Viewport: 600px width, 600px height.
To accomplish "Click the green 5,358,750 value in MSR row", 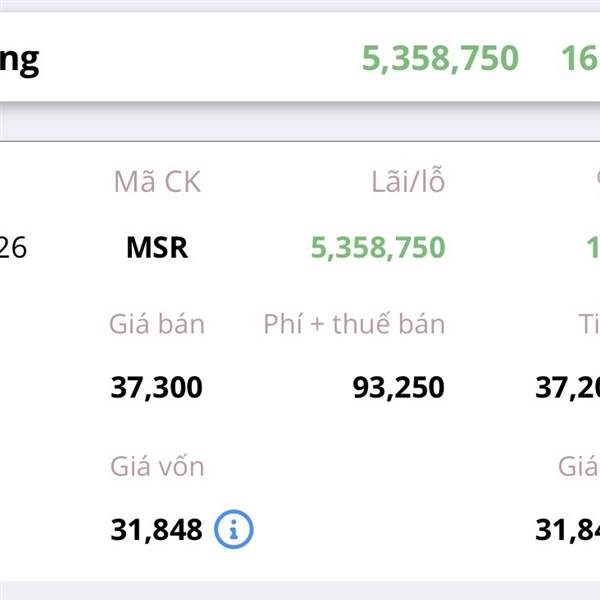I will (377, 247).
